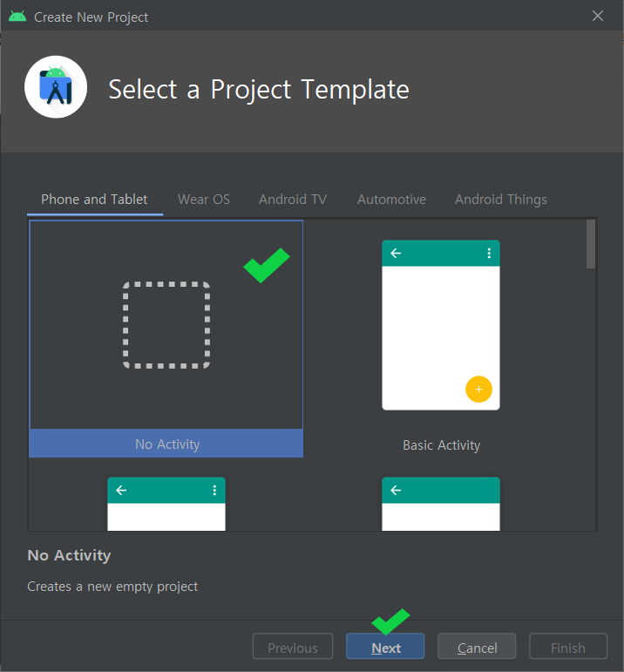Click the yellow plus button in Basic Activity preview

coord(478,389)
